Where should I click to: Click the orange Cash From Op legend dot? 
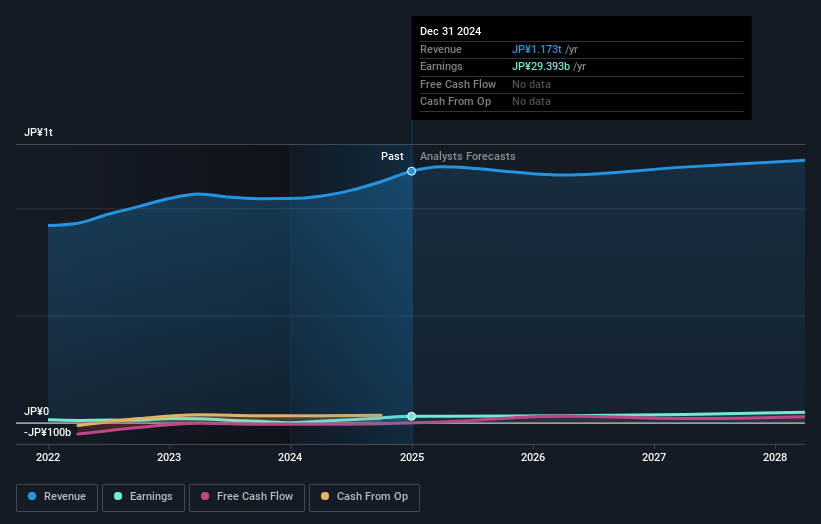pyautogui.click(x=325, y=496)
